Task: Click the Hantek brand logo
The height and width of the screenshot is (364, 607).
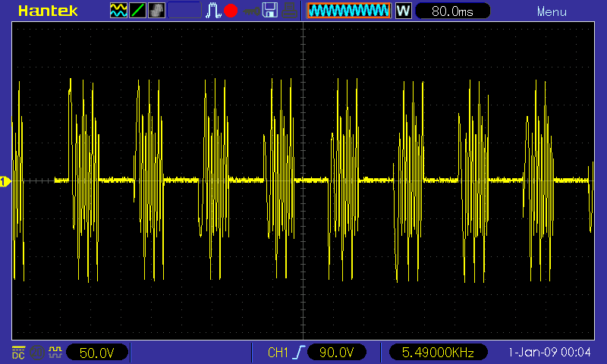Action: [48, 11]
